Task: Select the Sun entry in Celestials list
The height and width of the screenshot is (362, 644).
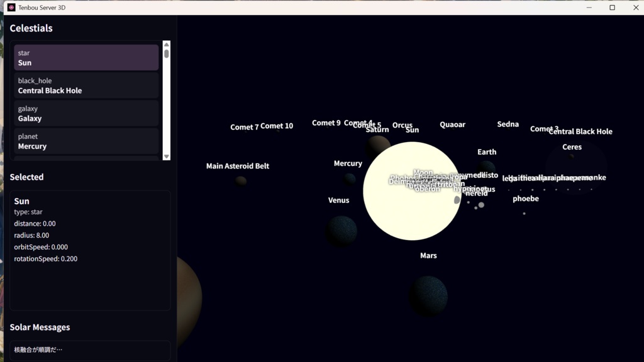Action: pyautogui.click(x=86, y=58)
